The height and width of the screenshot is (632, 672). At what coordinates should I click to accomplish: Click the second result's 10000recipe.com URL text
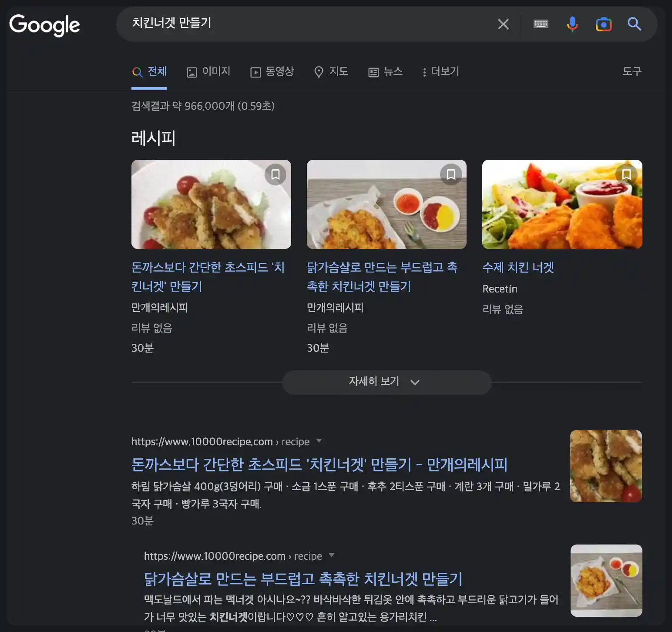coord(233,556)
